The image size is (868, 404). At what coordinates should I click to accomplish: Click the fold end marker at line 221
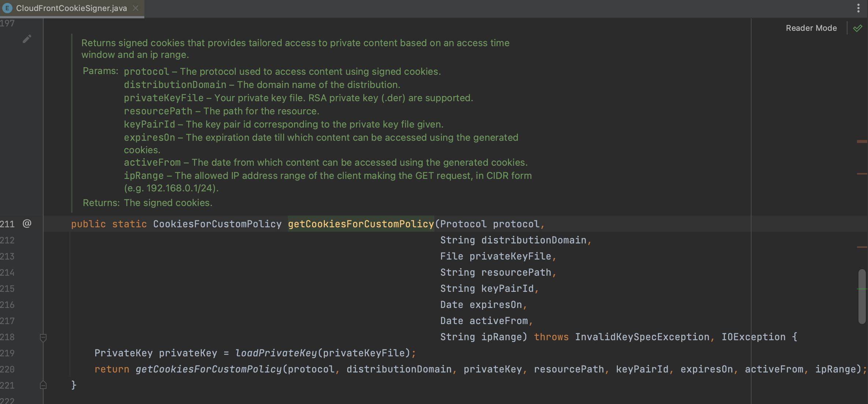click(x=43, y=385)
